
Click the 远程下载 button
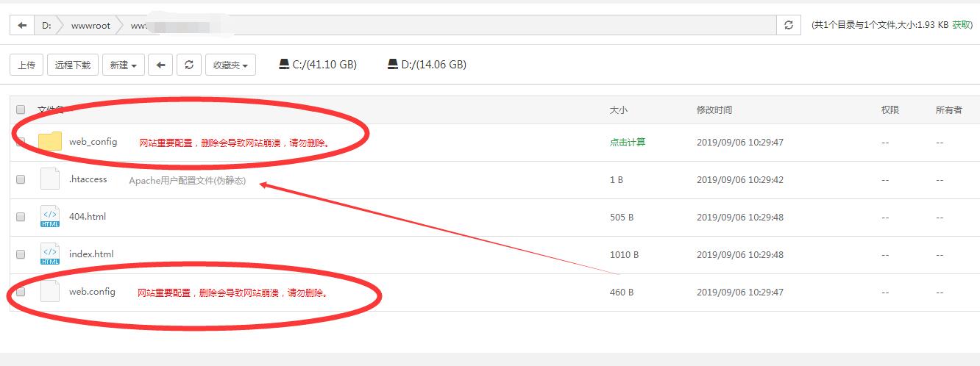[73, 65]
